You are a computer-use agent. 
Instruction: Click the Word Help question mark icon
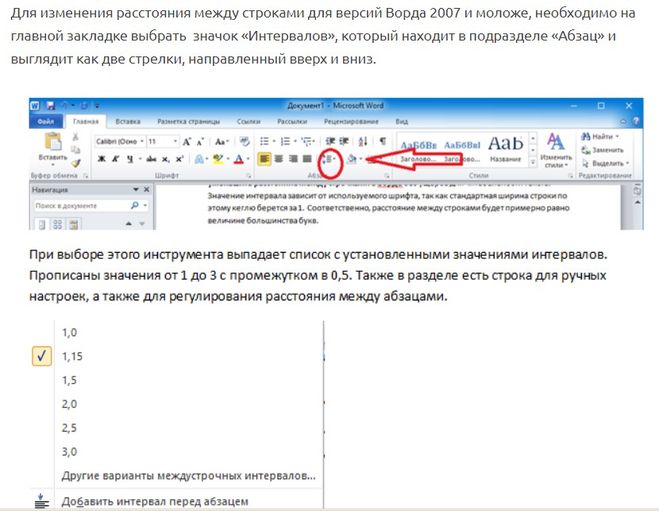click(x=636, y=121)
